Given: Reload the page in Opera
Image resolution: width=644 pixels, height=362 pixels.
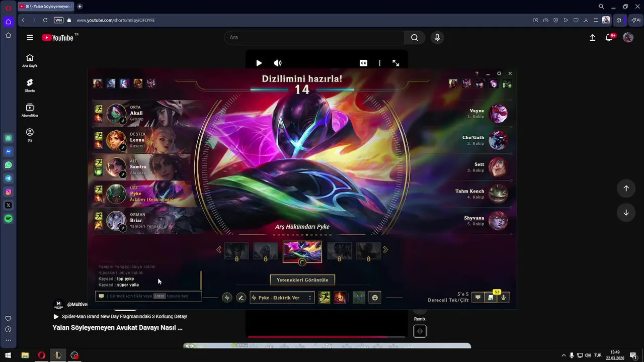Looking at the screenshot, I should pos(45,20).
